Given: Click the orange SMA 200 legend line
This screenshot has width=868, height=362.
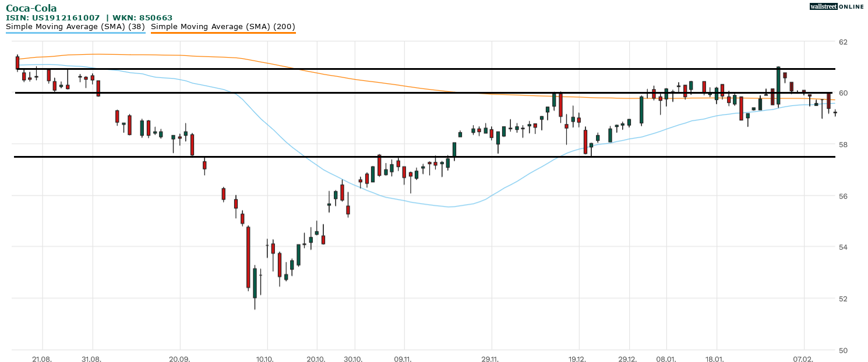Looking at the screenshot, I should (223, 33).
